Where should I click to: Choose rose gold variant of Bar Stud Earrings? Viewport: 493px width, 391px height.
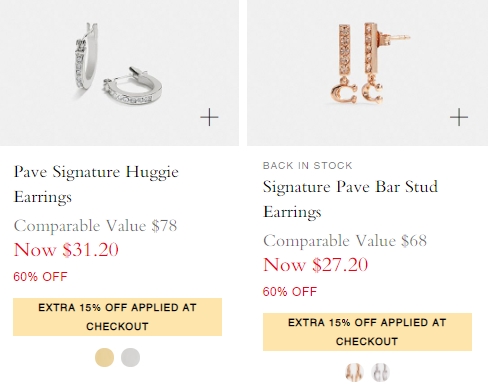tap(354, 372)
